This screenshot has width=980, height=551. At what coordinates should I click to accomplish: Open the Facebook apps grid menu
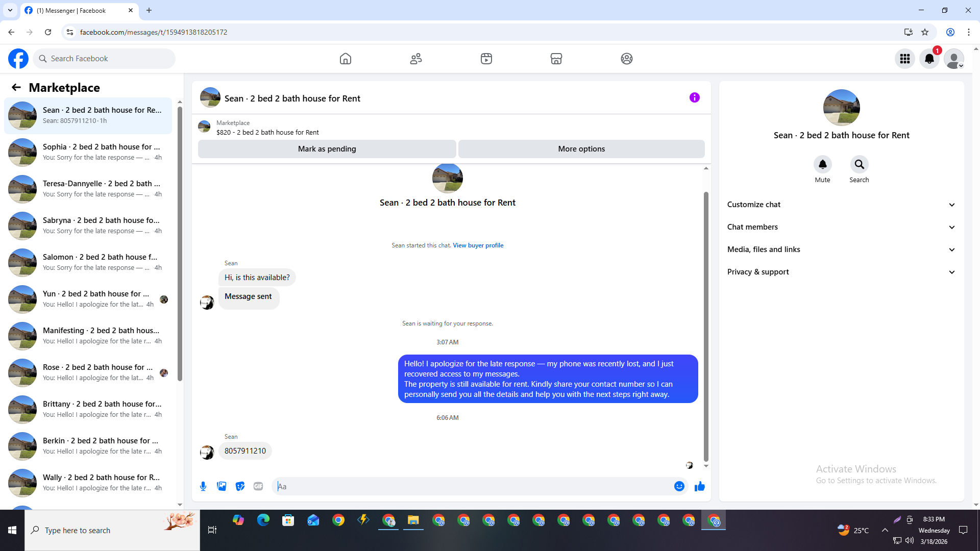click(904, 59)
